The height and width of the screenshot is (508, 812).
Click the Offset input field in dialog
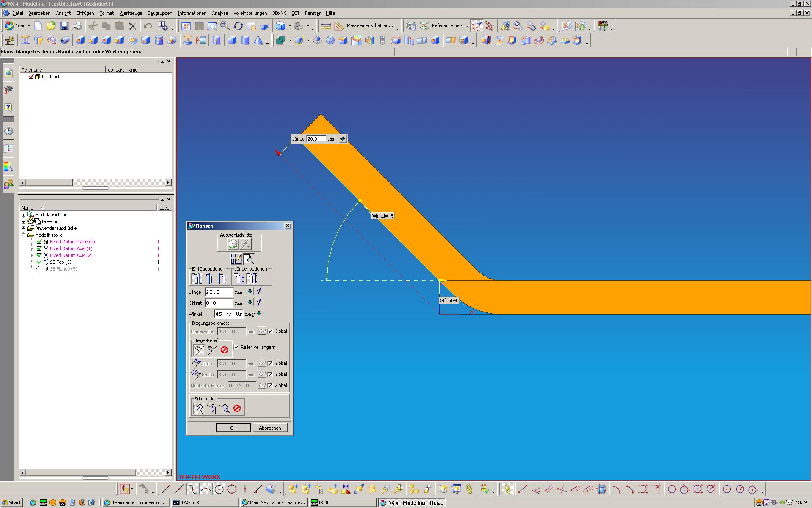coord(219,303)
